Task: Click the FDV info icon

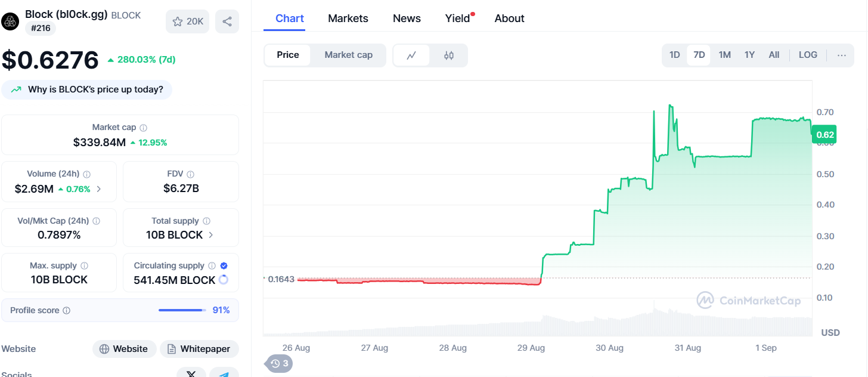Action: coord(190,174)
